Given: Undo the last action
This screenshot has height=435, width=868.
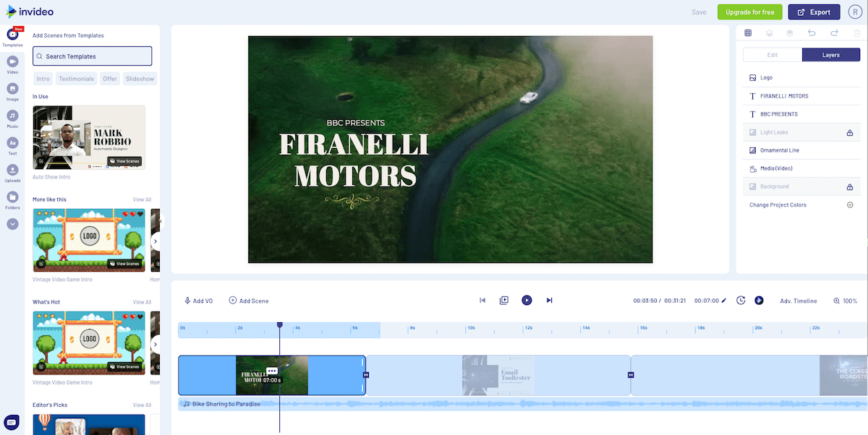Looking at the screenshot, I should point(812,33).
